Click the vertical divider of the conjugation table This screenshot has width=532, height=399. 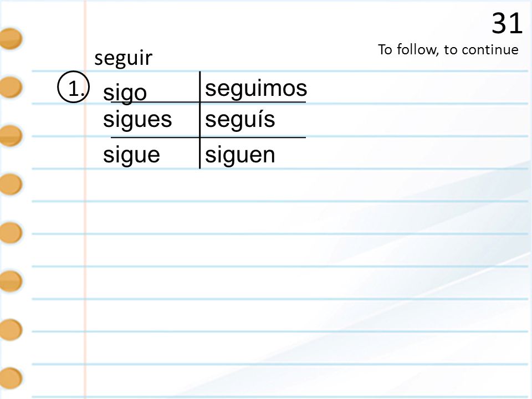click(200, 120)
